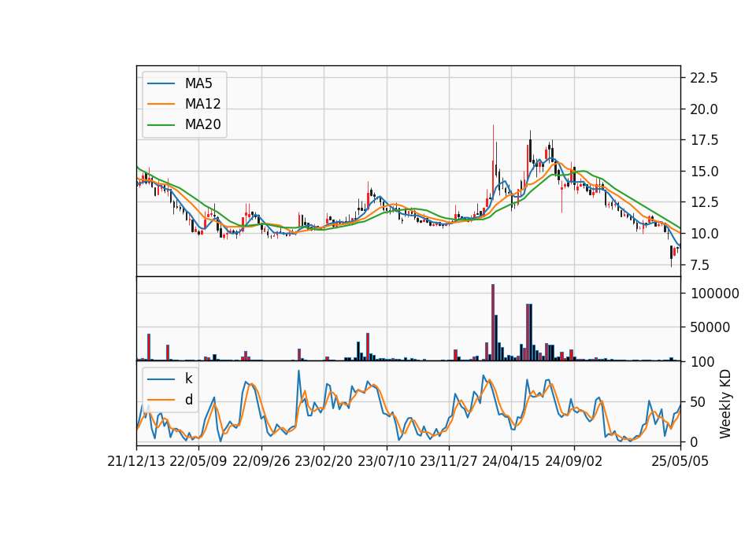This screenshot has height=543, width=756.
Task: Click the 100000 volume axis value
Action: (x=714, y=294)
